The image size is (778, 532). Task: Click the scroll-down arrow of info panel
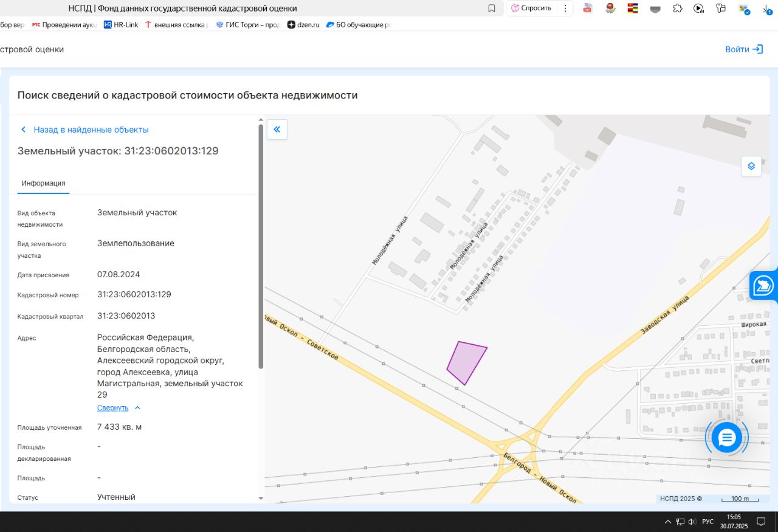pos(261,498)
